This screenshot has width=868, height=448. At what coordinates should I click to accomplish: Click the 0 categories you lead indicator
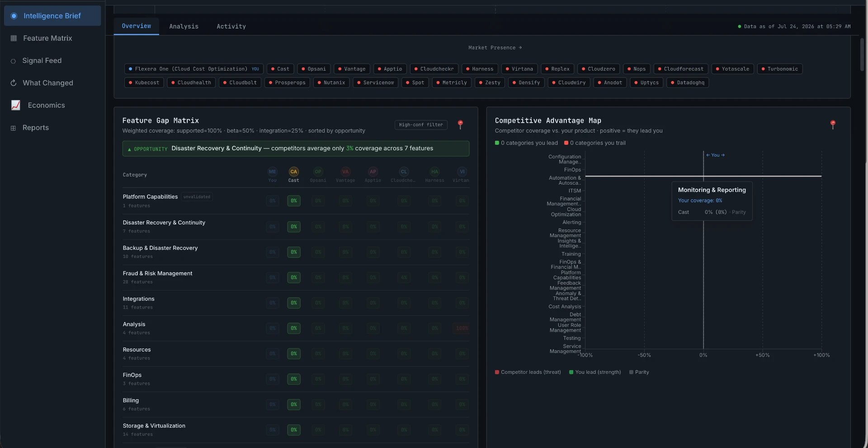[x=526, y=143]
